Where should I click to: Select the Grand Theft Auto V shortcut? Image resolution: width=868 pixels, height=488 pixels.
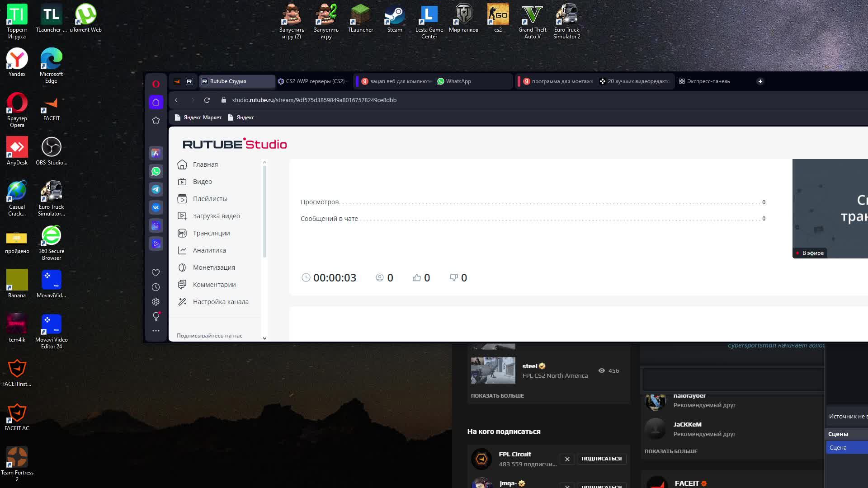[533, 22]
